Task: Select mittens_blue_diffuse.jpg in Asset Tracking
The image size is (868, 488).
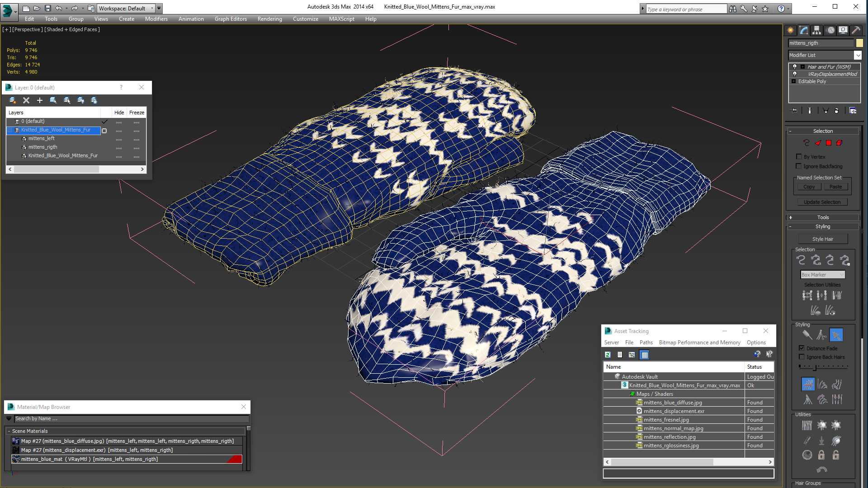Action: pos(672,402)
